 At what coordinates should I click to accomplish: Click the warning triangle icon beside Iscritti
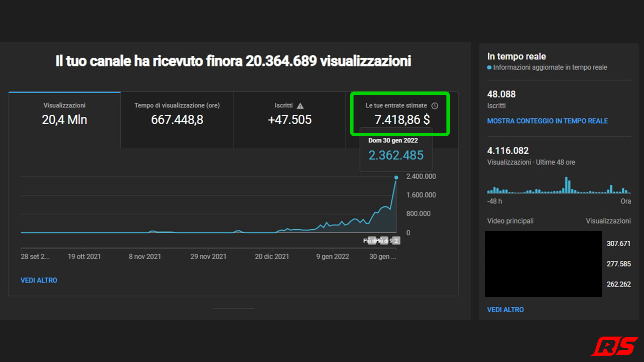300,106
